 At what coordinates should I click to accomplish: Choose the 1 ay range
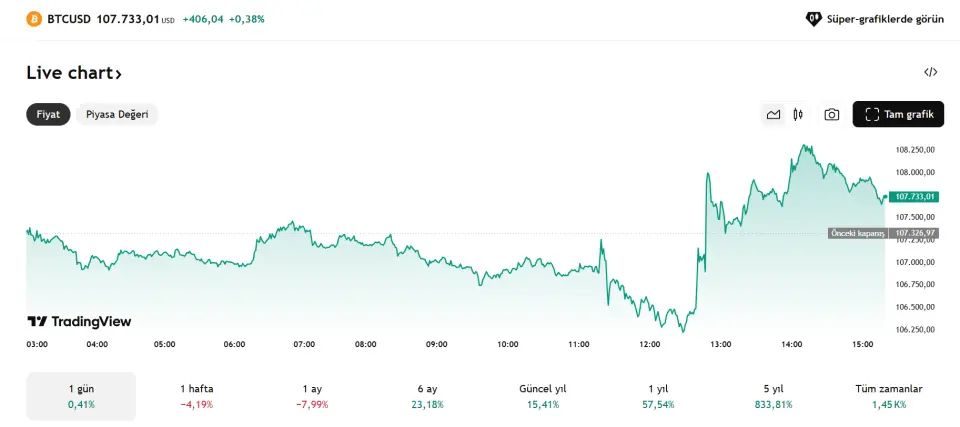[x=312, y=396]
